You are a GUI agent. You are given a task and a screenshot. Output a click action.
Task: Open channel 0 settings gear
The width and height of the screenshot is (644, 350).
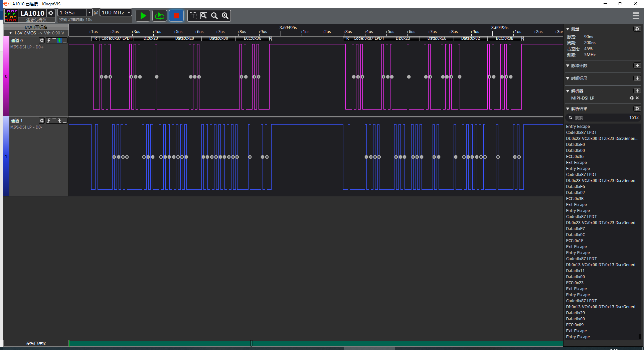tap(42, 40)
